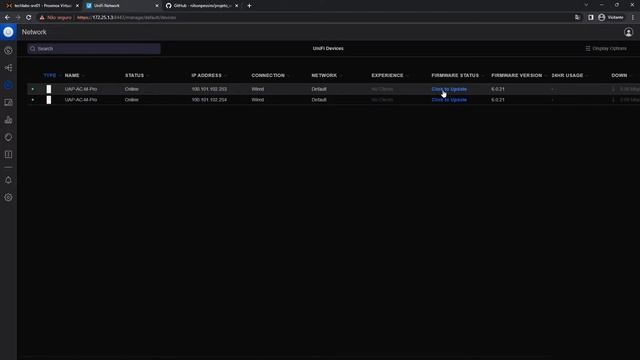640x360 pixels.
Task: Open the Statistics bar-chart sidebar icon
Action: click(x=8, y=120)
